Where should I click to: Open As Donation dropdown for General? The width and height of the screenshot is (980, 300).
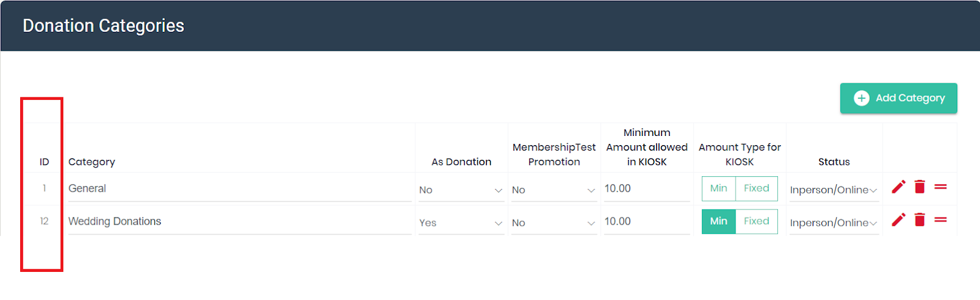(x=461, y=190)
